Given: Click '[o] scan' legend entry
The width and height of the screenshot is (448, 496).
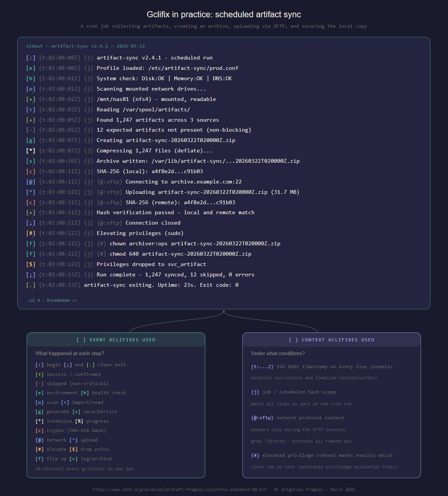Looking at the screenshot, I should [47, 402].
